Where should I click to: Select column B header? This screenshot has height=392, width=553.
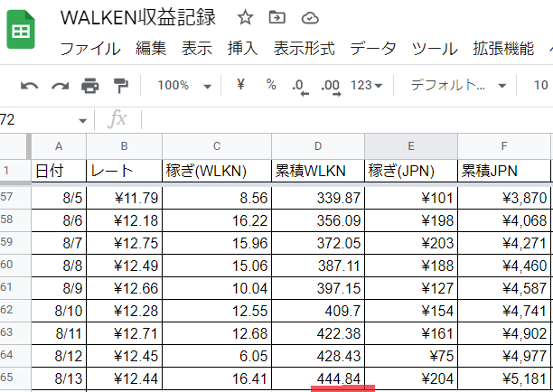tap(124, 146)
